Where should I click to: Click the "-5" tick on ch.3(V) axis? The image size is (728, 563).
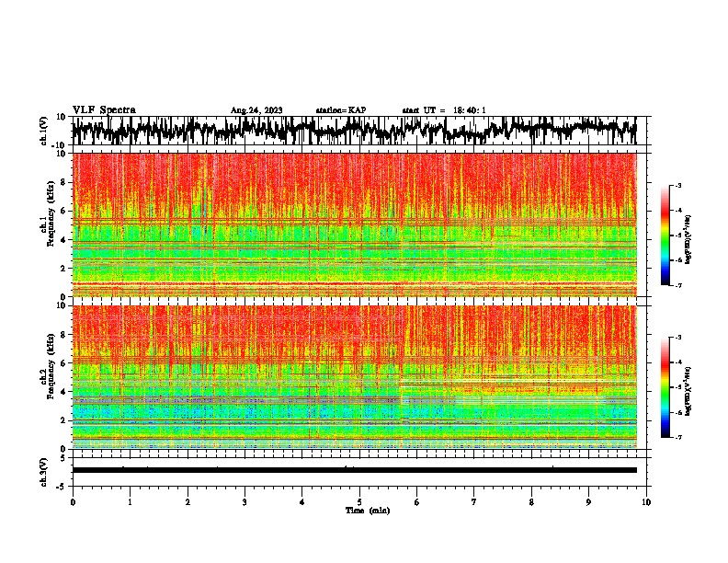coord(63,487)
